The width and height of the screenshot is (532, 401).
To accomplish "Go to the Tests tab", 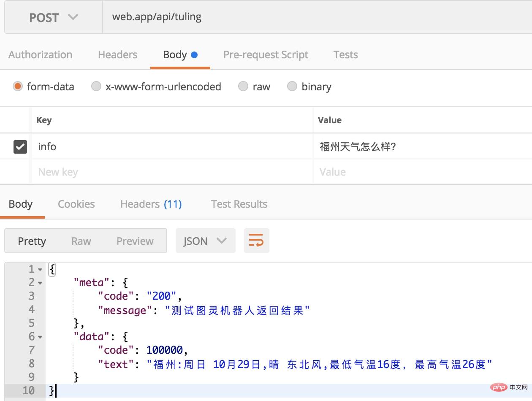I will point(345,54).
